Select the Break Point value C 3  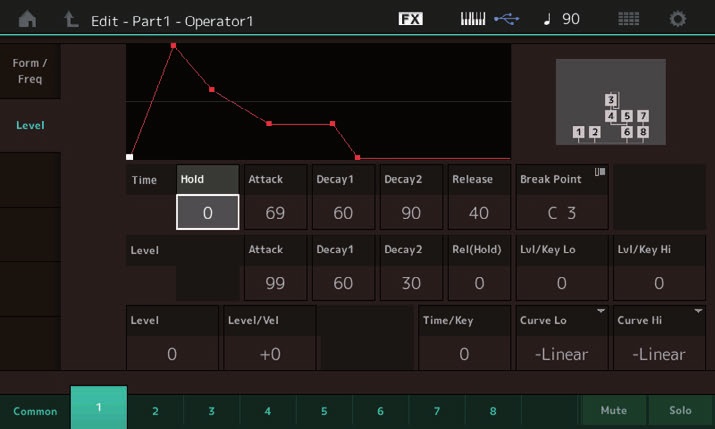point(562,212)
